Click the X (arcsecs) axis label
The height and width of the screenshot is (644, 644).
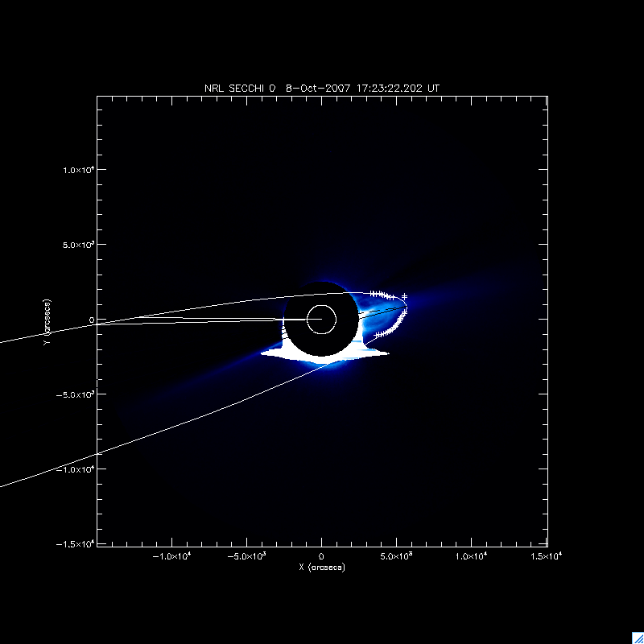(322, 568)
